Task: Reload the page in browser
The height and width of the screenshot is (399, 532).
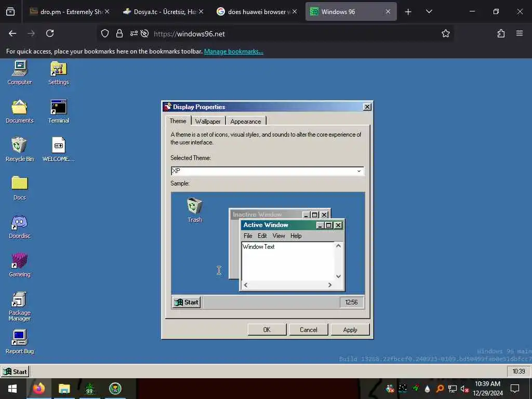Action: point(50,33)
